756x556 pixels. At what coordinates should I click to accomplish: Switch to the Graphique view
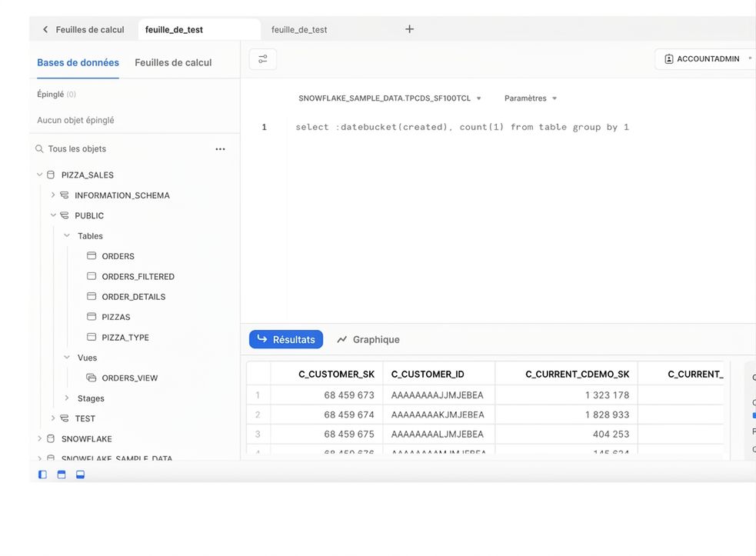tap(368, 339)
